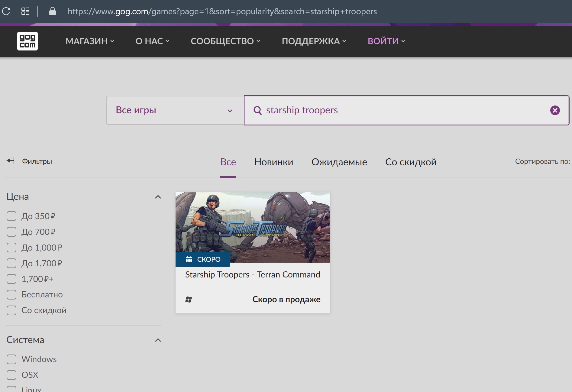Click the padlock site security icon

click(x=53, y=11)
